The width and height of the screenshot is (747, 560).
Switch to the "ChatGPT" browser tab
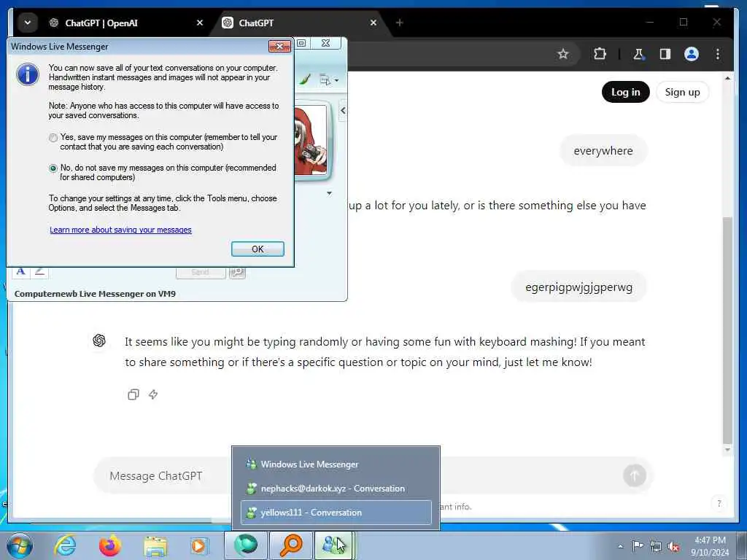(295, 23)
